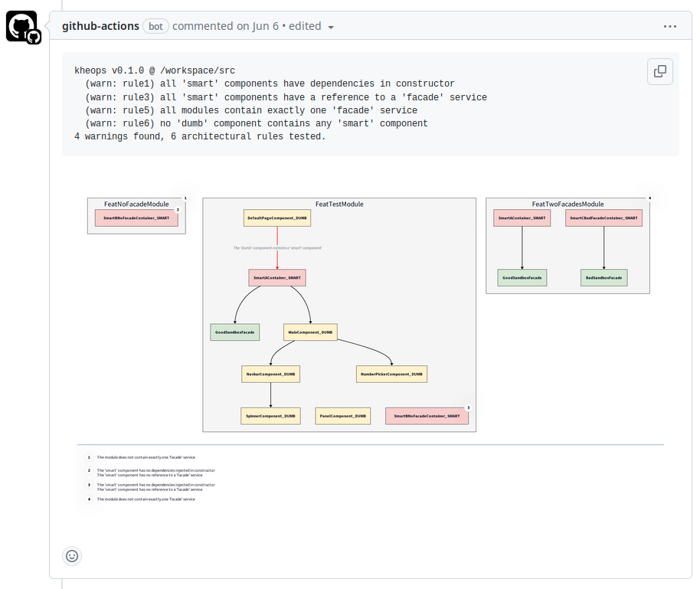Click SmartBNoFacadeContainer_SMART in FeatTestModule
Screen dimensions: 700x589
427,416
